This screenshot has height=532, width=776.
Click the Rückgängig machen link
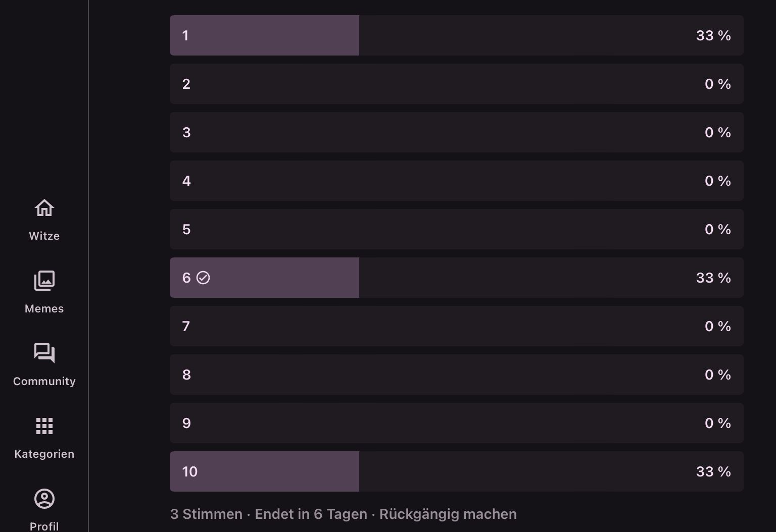point(448,514)
